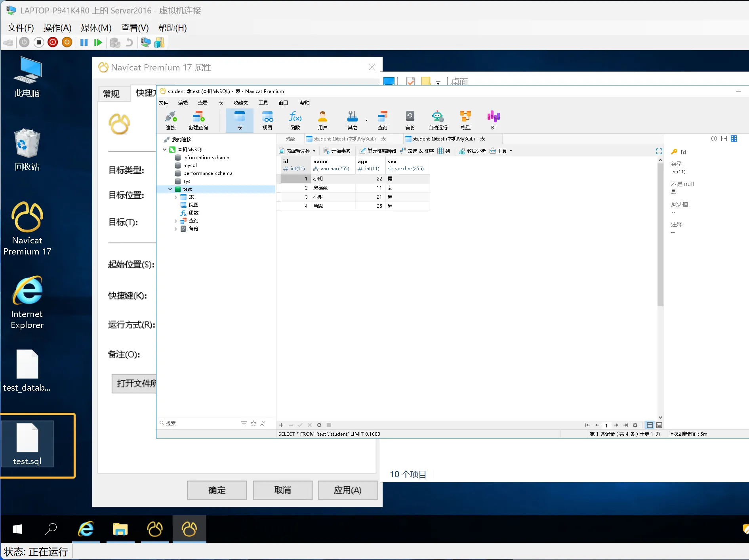Click the star favorites filter in the search bar
749x560 pixels.
(253, 423)
